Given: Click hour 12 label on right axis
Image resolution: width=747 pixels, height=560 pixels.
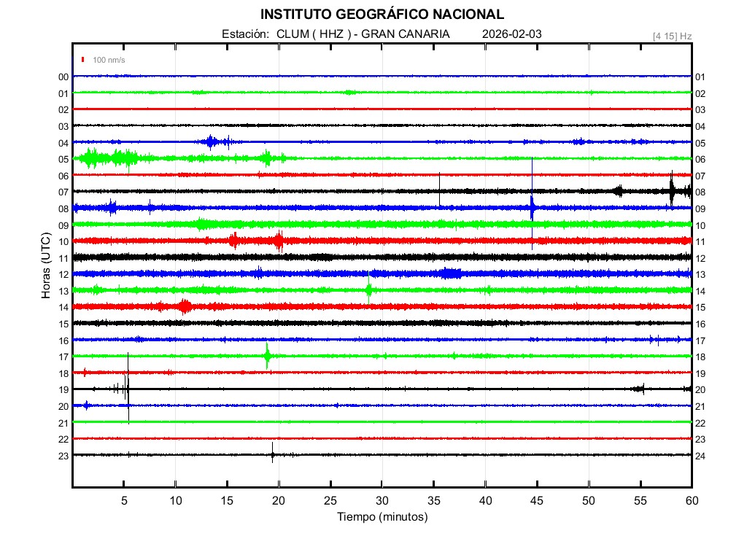Looking at the screenshot, I should tap(700, 258).
